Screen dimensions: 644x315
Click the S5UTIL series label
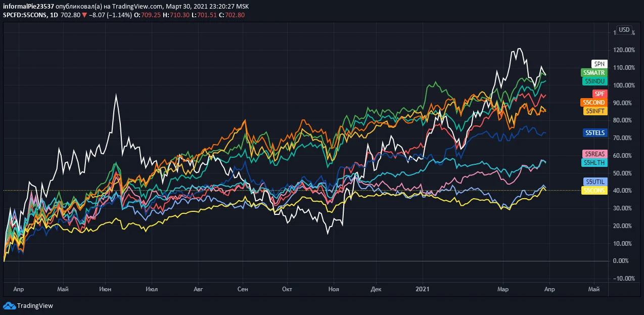[x=595, y=182]
